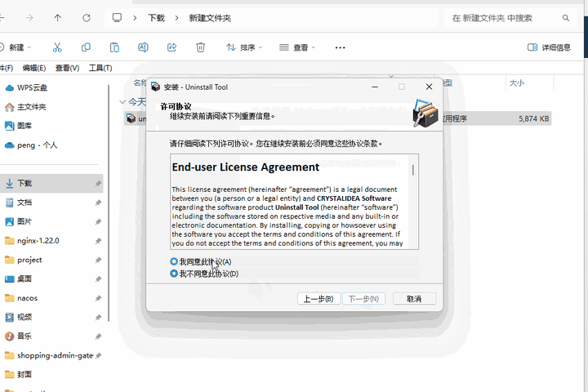Click the pin icon next to nginx-1.22.0
Screen dimensions: 588x392
click(98, 241)
